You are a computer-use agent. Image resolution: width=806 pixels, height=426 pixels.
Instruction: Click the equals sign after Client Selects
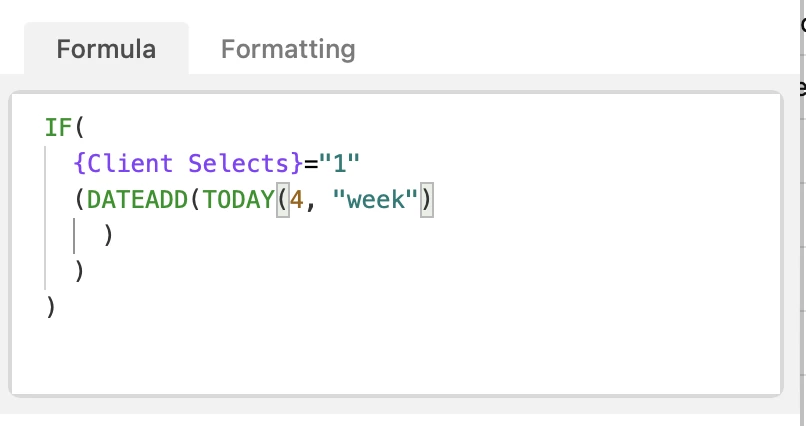[x=311, y=164]
